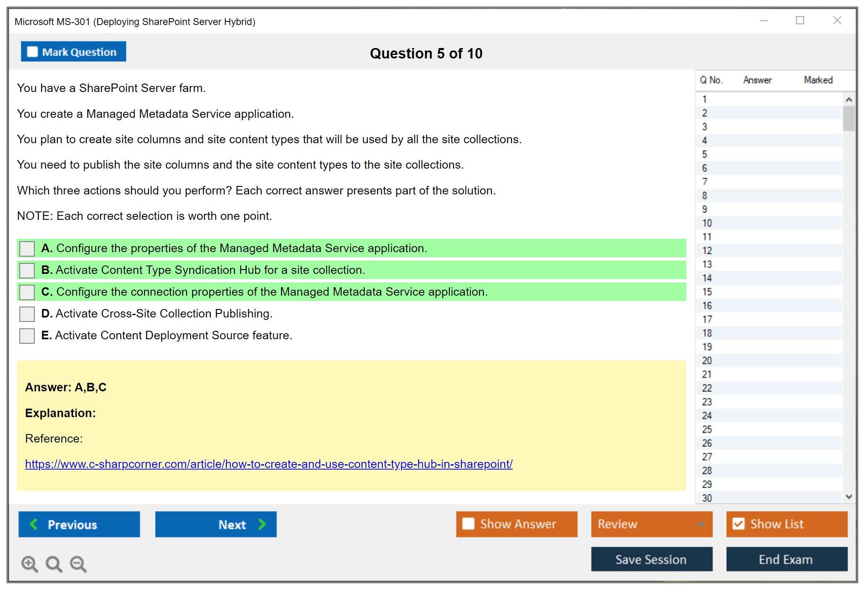
Task: Click the question list scrollbar thumb
Action: pyautogui.click(x=849, y=118)
